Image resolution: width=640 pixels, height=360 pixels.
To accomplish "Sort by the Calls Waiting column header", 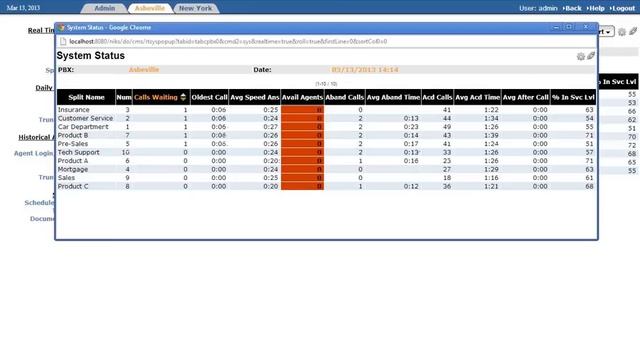I will point(156,97).
